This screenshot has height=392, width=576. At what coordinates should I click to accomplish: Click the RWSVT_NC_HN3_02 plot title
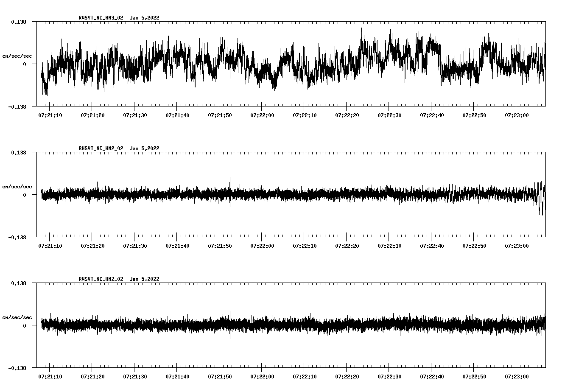click(x=119, y=18)
